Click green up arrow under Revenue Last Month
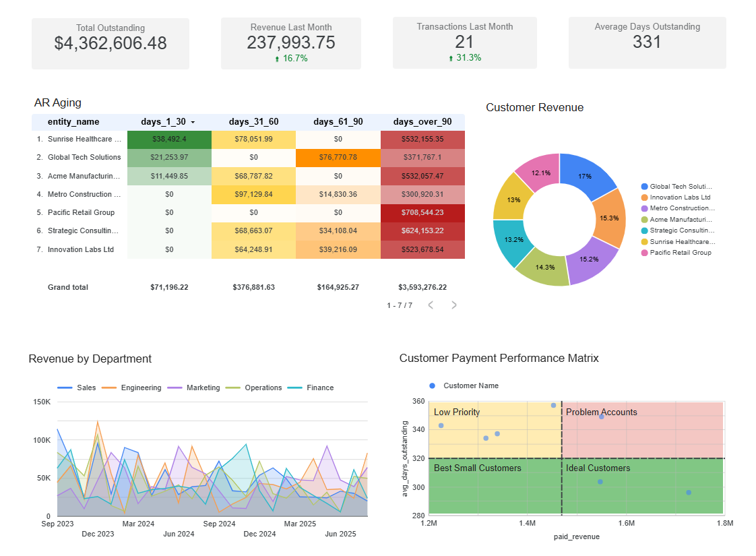 coord(277,59)
